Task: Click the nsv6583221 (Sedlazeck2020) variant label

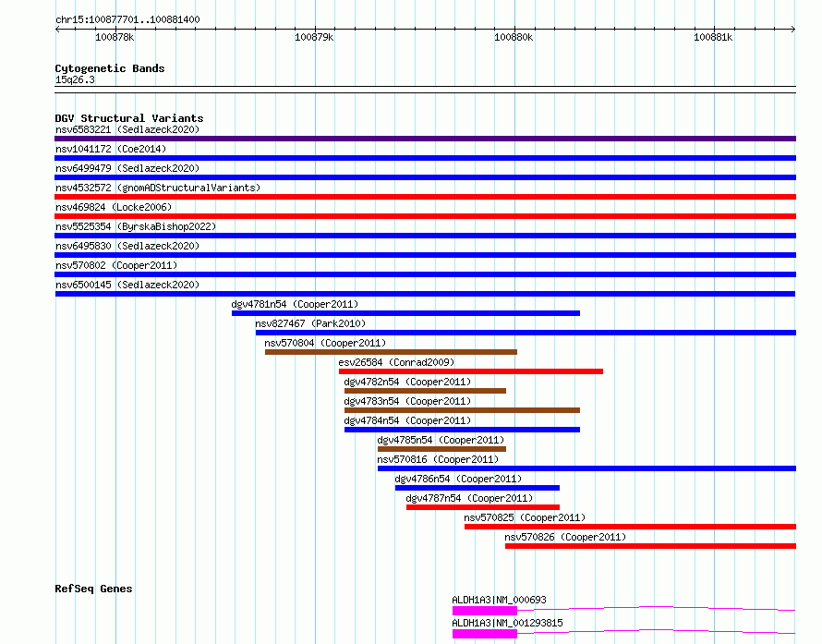Action: [127, 129]
